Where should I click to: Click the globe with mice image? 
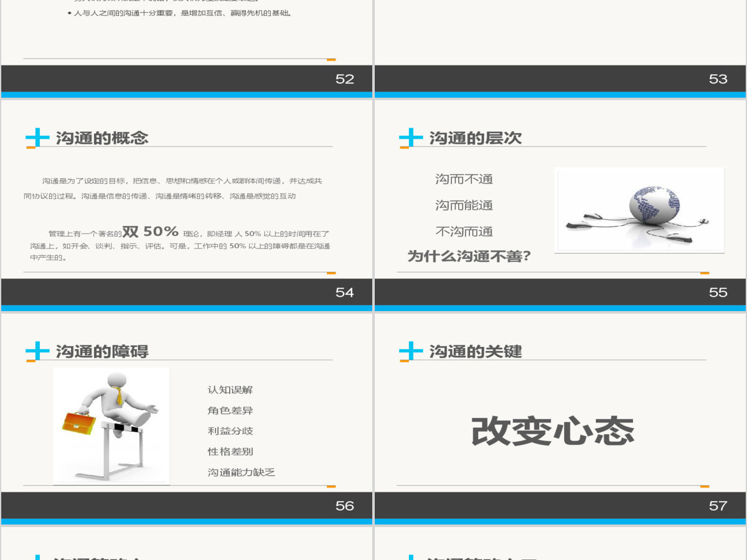[639, 210]
